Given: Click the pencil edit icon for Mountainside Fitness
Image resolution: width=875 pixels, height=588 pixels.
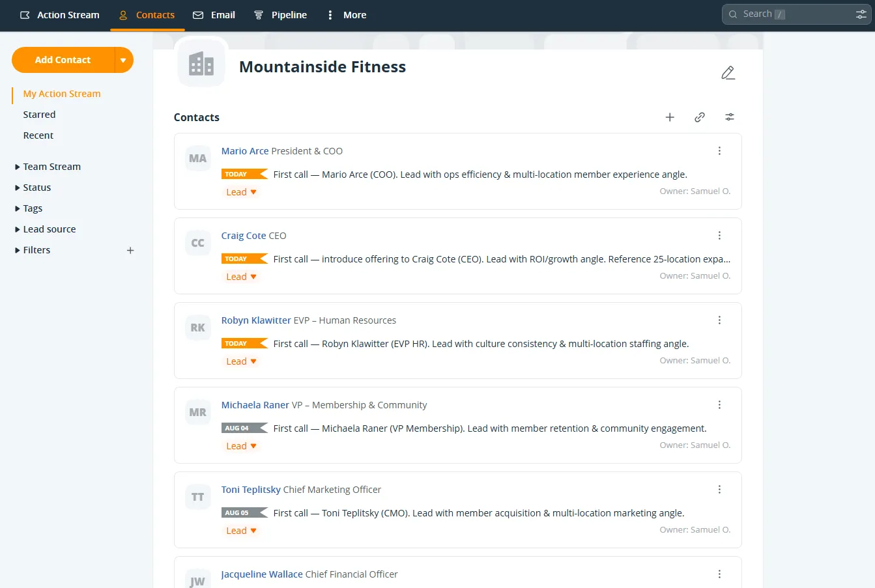Looking at the screenshot, I should pyautogui.click(x=728, y=73).
